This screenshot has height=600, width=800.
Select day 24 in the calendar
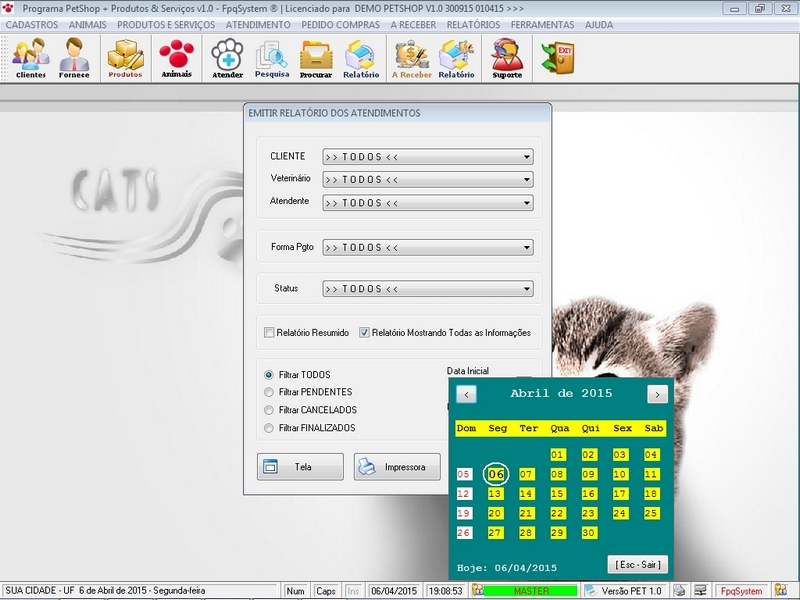coord(620,513)
